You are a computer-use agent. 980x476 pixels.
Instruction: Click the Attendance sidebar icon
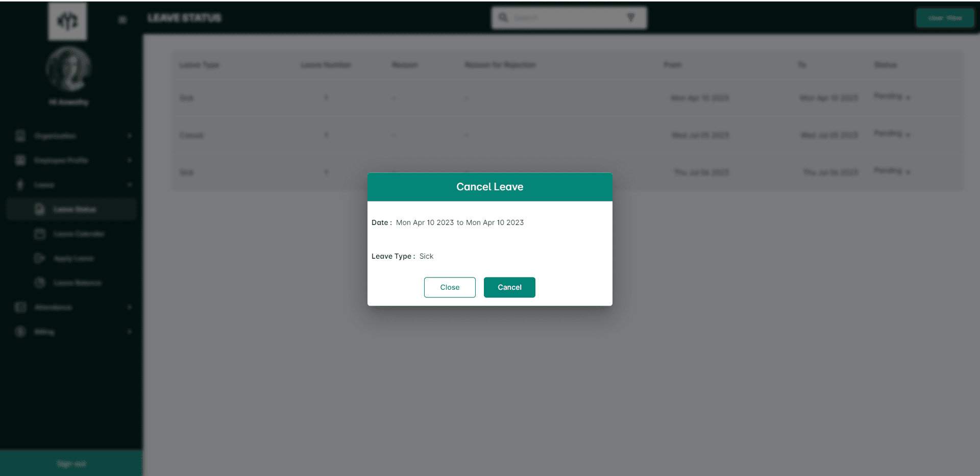[20, 307]
